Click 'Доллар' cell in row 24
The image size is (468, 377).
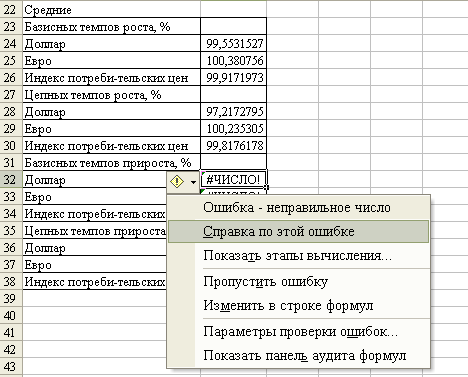pos(111,44)
